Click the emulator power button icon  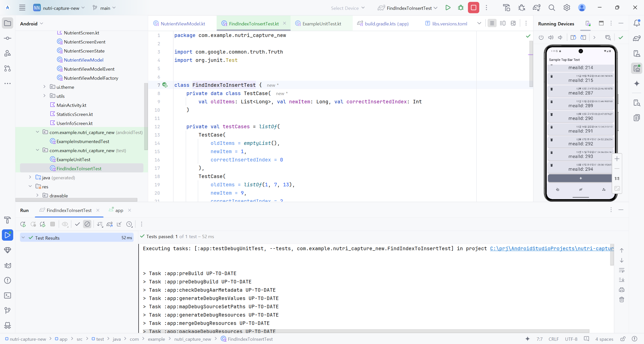(541, 37)
